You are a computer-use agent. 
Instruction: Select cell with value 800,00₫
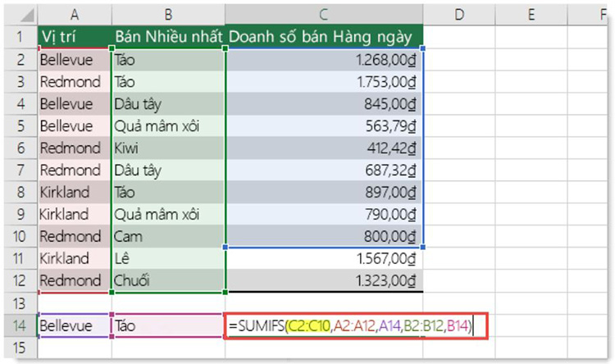click(324, 236)
